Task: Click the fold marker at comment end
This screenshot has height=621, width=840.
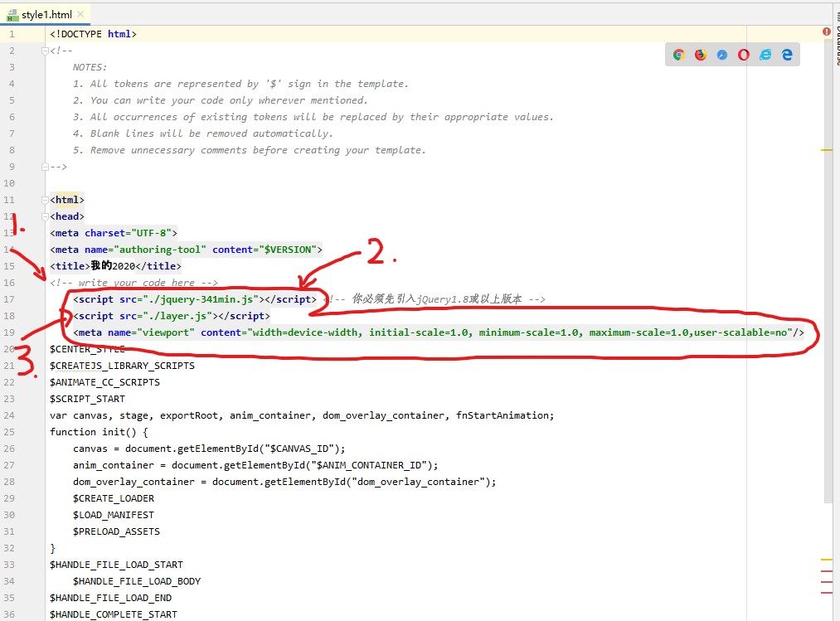Action: tap(45, 167)
